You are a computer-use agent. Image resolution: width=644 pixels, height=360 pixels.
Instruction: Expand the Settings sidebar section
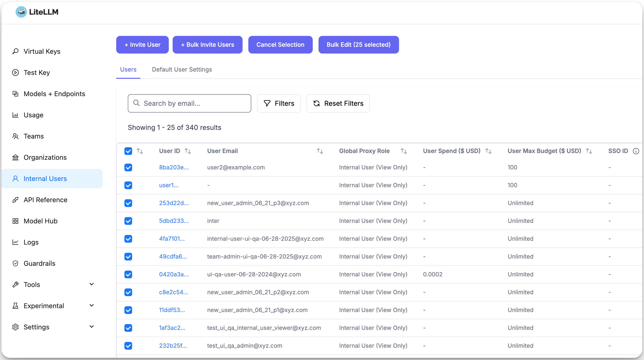[91, 327]
